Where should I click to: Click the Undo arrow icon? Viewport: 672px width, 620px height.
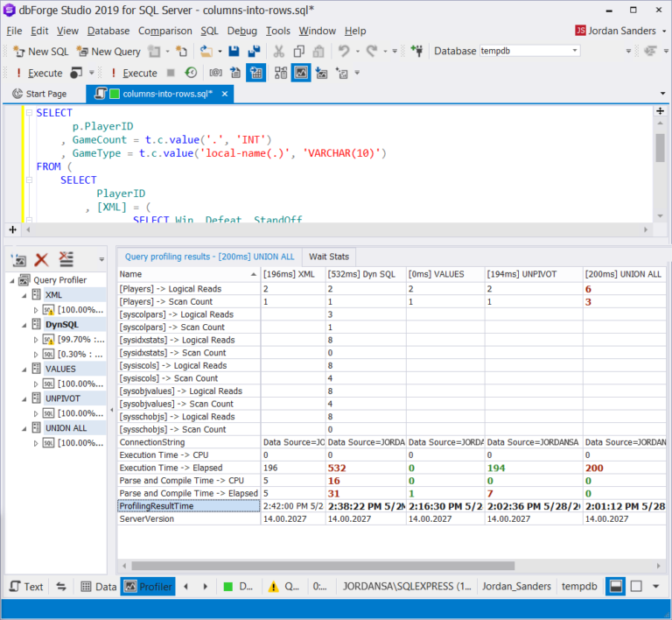344,52
